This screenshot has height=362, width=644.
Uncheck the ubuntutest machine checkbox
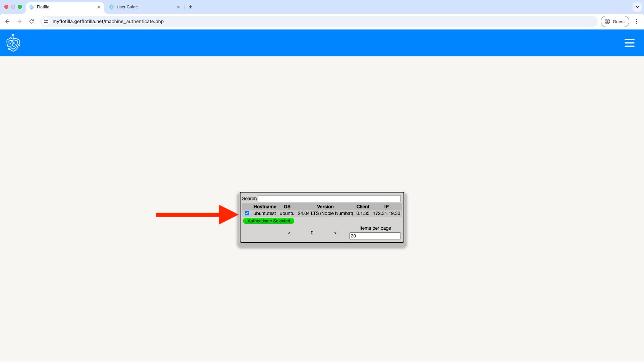[x=247, y=213]
